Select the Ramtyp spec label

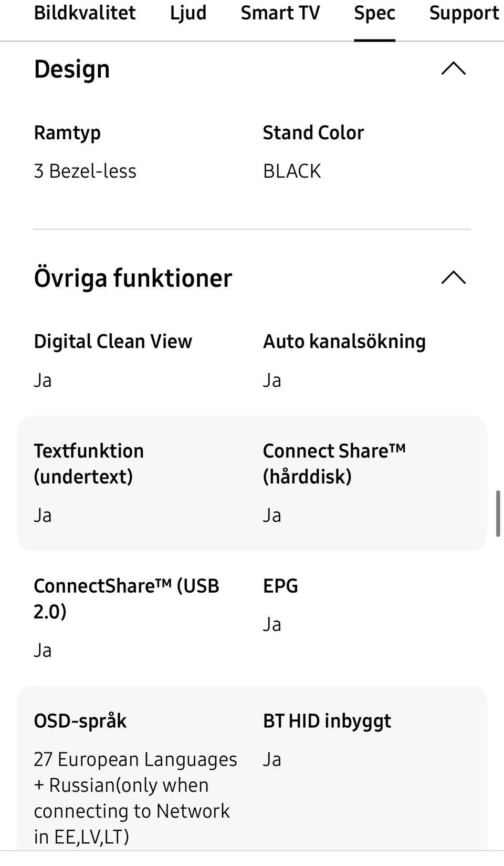[67, 133]
